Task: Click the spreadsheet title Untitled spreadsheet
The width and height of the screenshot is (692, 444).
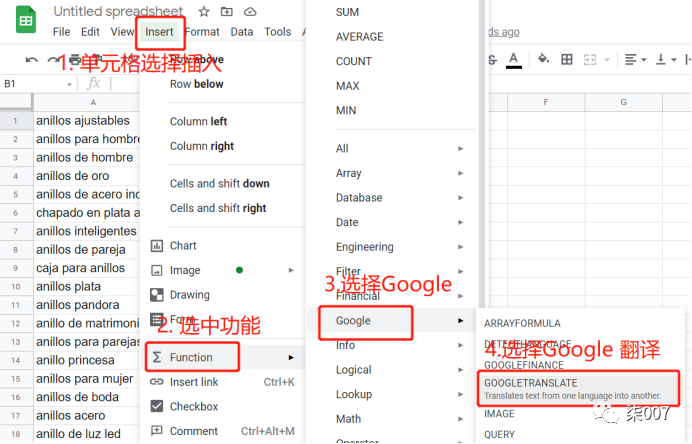Action: coord(118,11)
